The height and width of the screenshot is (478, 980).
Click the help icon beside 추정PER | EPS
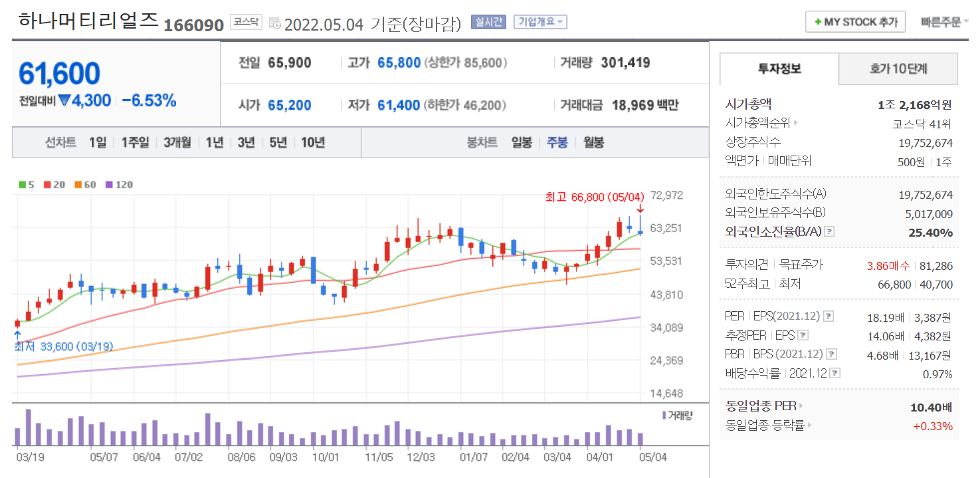tap(803, 336)
